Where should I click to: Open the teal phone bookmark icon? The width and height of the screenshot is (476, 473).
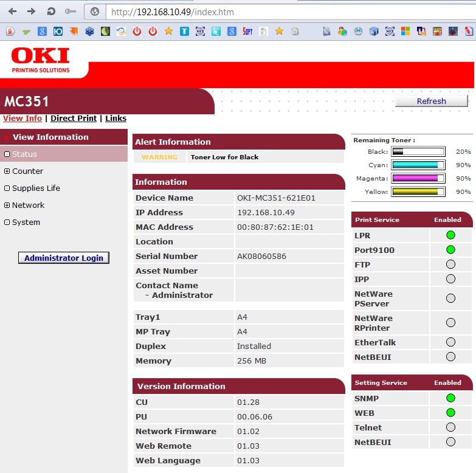coord(216,31)
